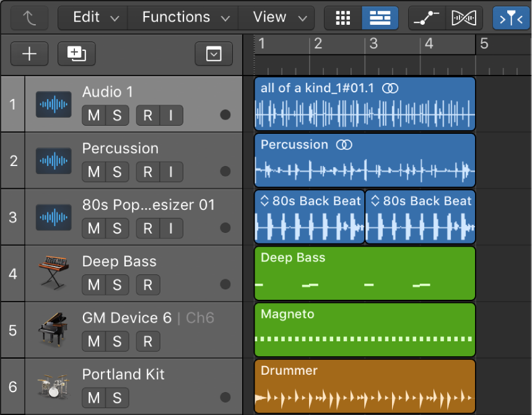Solo the Deep Bass track
The image size is (532, 415).
coord(117,285)
